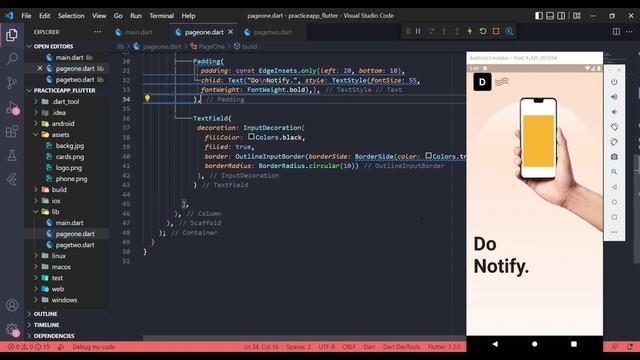Open the Run menu
This screenshot has height=360, width=640.
coord(136,16)
